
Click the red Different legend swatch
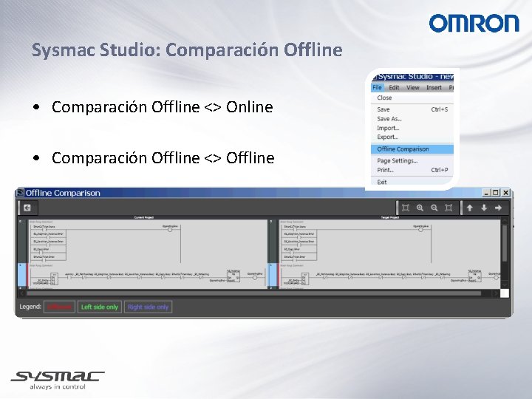tap(59, 307)
